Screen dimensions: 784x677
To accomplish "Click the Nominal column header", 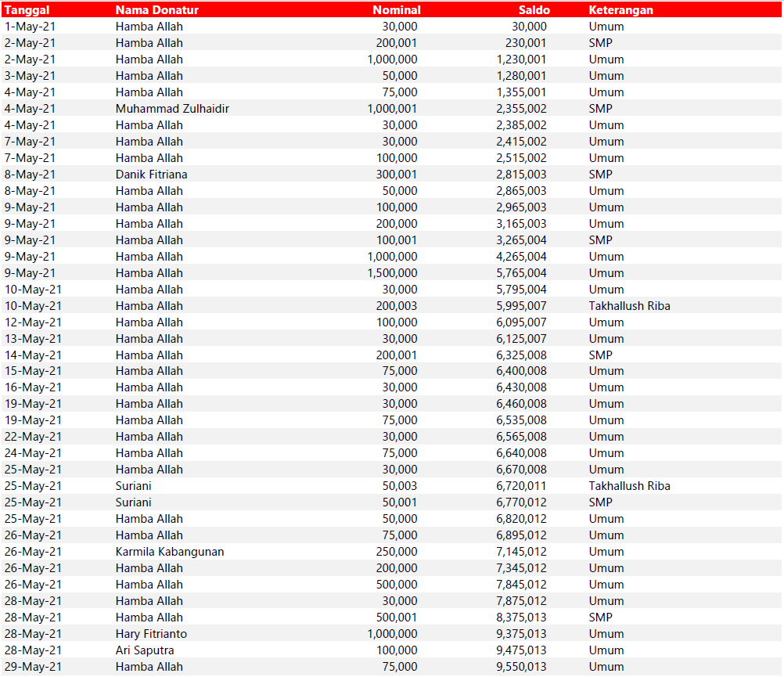I will [396, 10].
